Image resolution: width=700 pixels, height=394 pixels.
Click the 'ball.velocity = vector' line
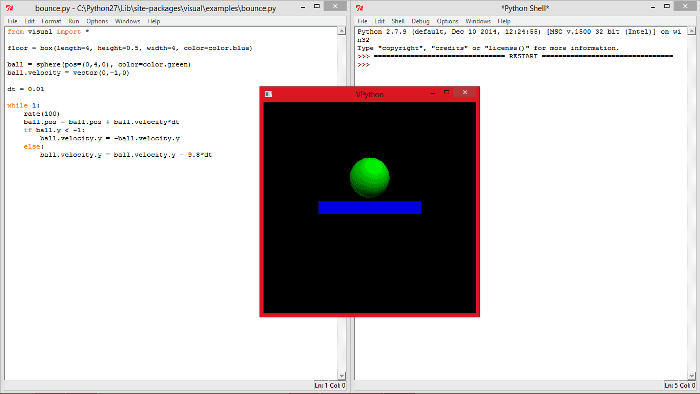(x=68, y=73)
